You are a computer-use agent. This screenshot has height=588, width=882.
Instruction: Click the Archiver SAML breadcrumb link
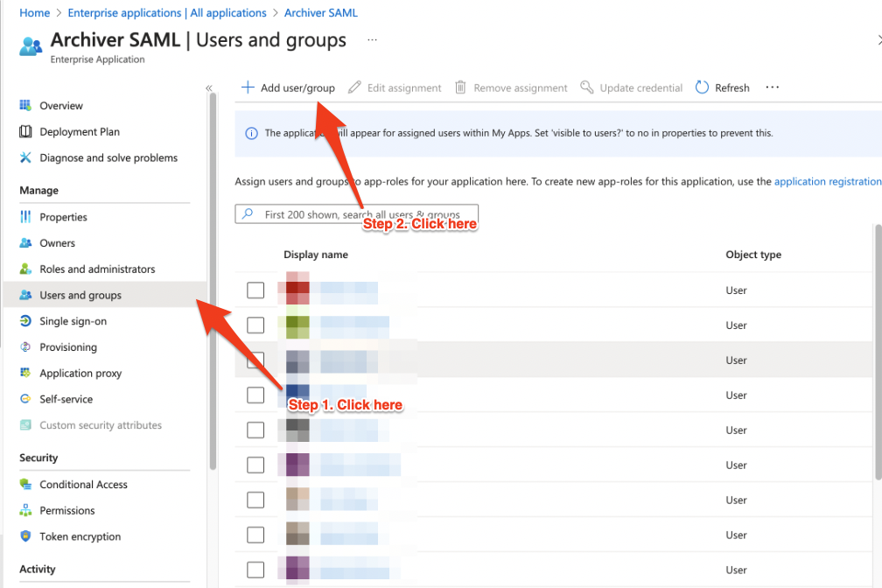tap(320, 12)
